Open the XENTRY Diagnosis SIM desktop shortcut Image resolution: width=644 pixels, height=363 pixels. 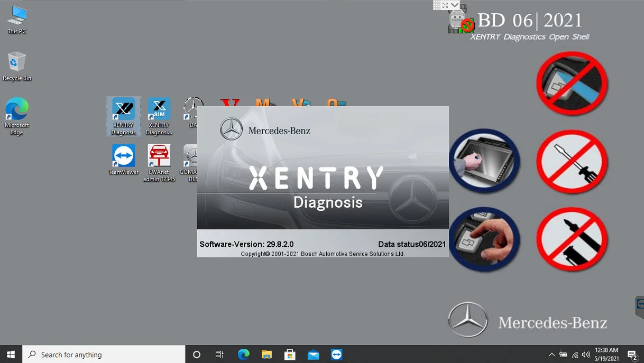tap(159, 117)
